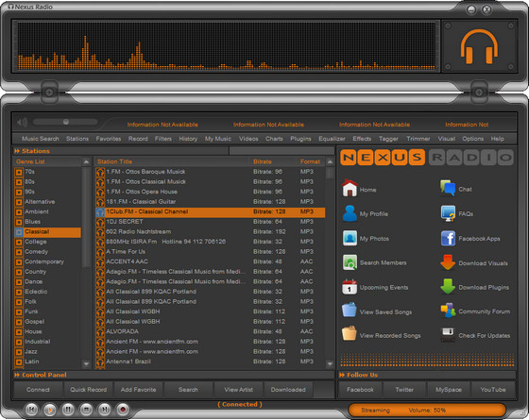Viewport: 529px width, 420px height.
Task: Open View Recorded Songs folder icon
Action: [350, 334]
